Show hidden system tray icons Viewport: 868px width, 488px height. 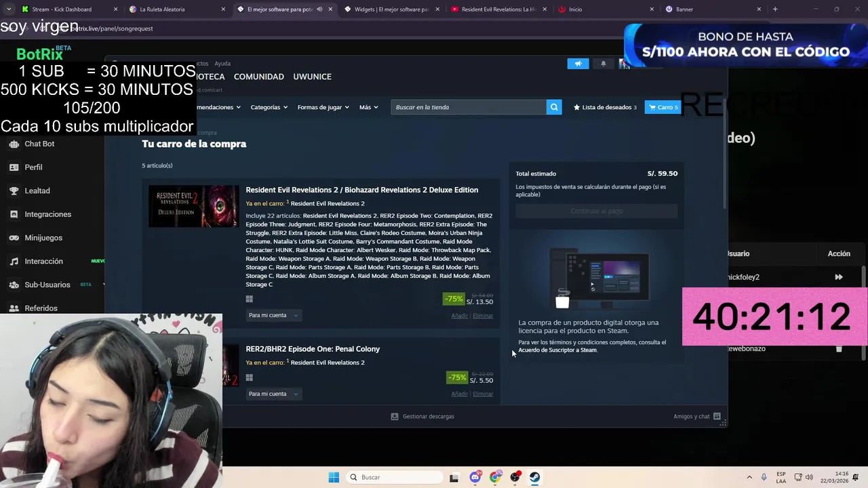(749, 477)
